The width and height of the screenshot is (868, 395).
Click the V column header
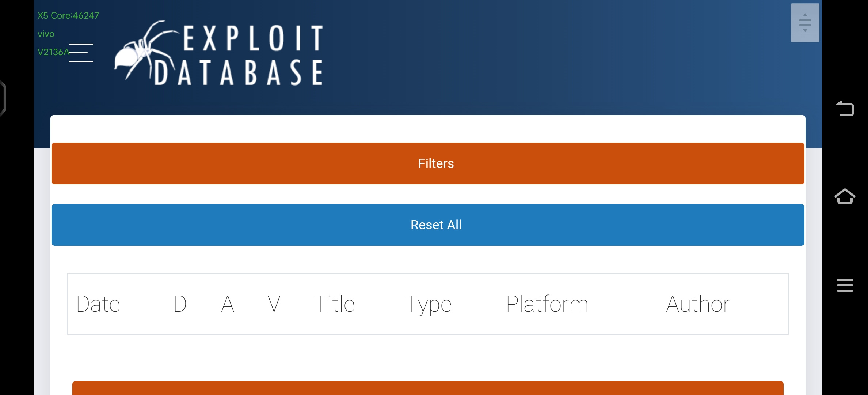click(x=274, y=304)
